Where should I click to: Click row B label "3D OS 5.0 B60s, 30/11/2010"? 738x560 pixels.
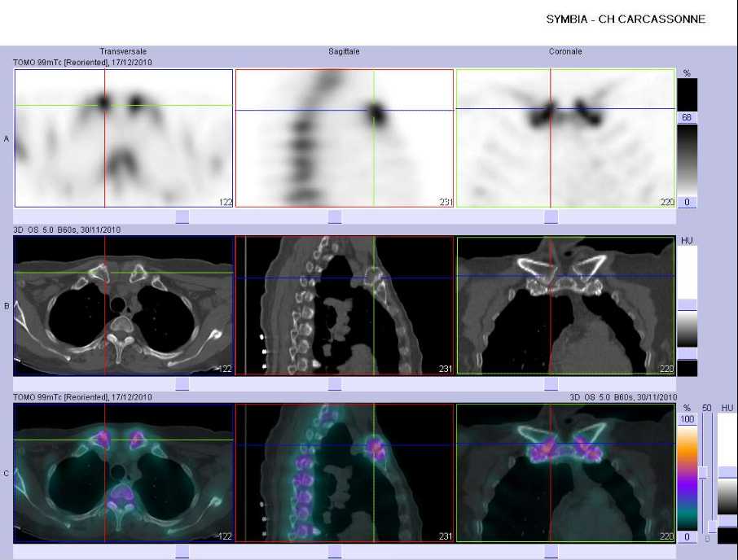pos(67,230)
